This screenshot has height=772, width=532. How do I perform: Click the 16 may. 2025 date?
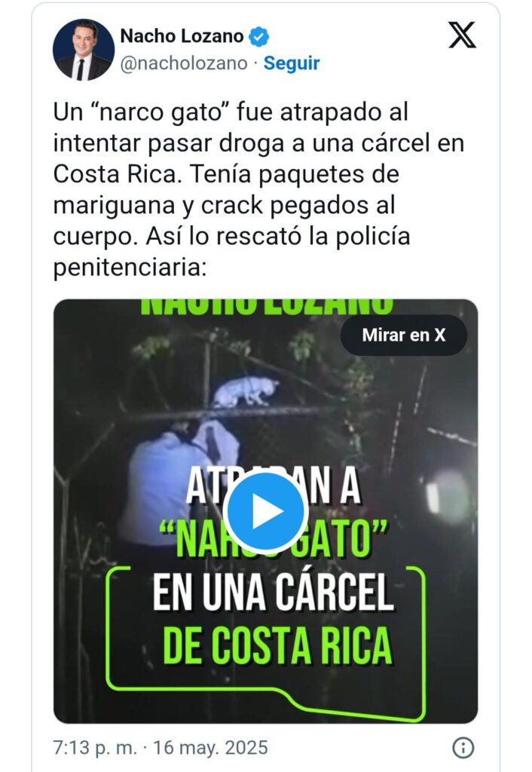(x=211, y=747)
